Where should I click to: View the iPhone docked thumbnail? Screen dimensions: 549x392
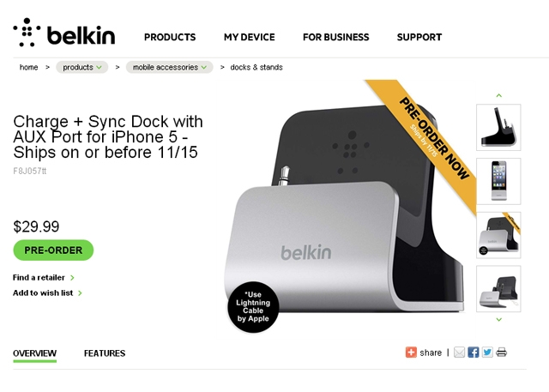pyautogui.click(x=498, y=181)
